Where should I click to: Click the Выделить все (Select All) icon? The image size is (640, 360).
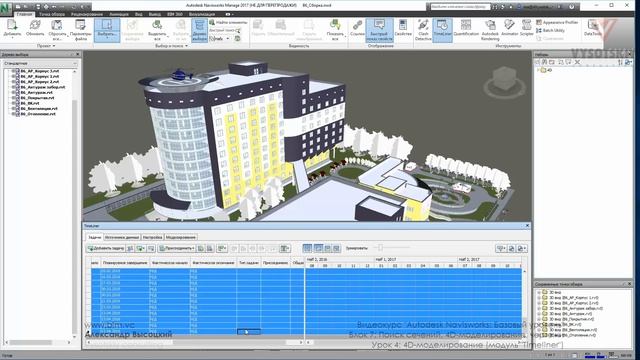157,29
